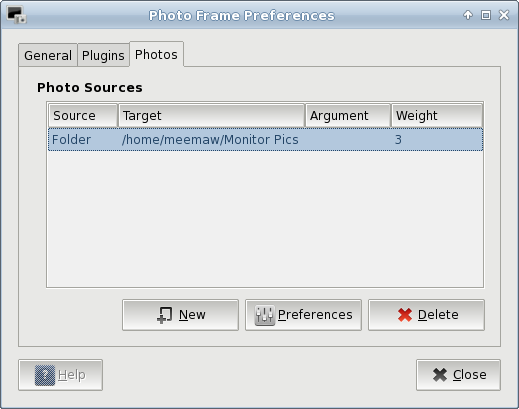Click the Photo Frame app icon in title bar

point(17,15)
